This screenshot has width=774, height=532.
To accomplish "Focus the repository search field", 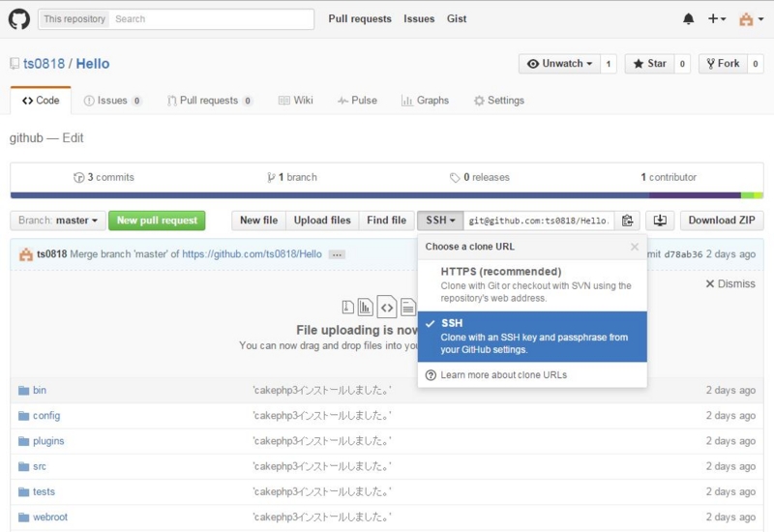I will [212, 19].
